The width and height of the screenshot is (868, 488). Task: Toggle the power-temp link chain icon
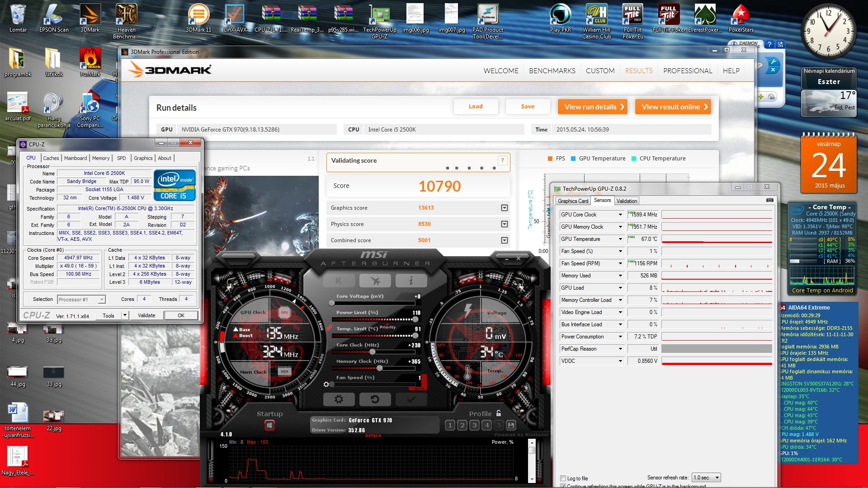pos(329,328)
